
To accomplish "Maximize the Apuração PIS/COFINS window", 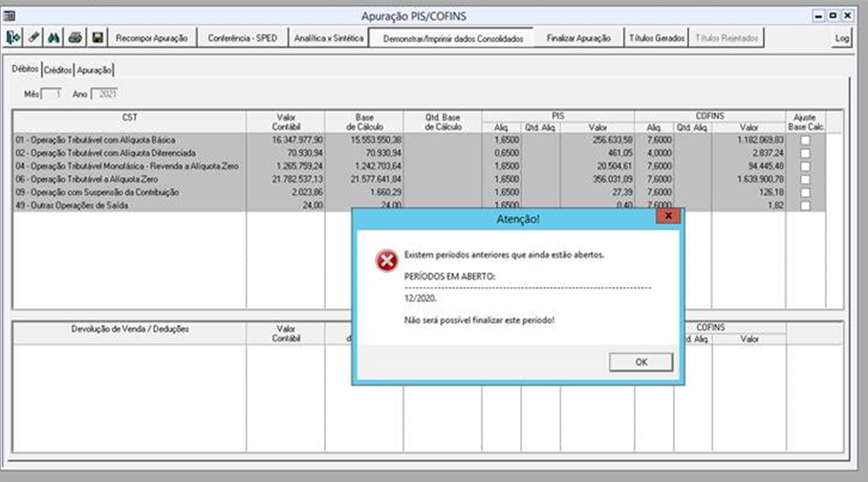I will (x=833, y=15).
